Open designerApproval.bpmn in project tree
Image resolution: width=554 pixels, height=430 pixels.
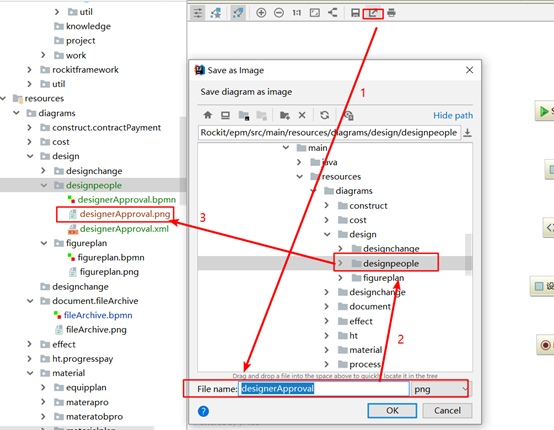(x=126, y=200)
